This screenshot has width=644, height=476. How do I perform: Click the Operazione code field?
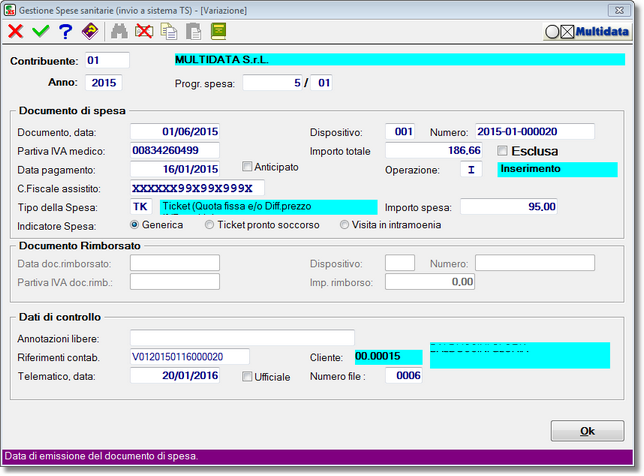pyautogui.click(x=471, y=169)
